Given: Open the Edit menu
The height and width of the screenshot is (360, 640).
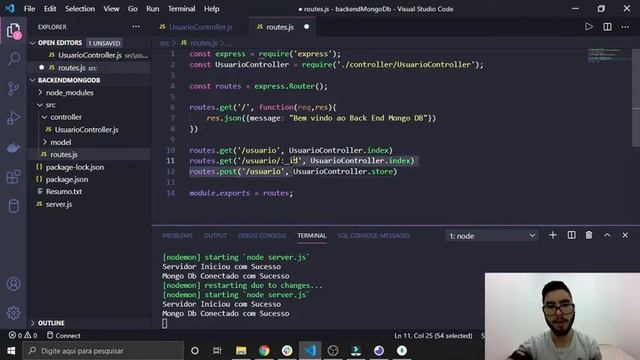Looking at the screenshot, I should click(50, 9).
